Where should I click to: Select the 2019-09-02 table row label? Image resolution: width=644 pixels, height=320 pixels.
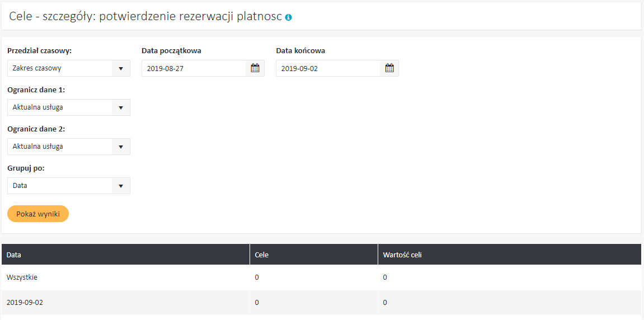click(25, 303)
